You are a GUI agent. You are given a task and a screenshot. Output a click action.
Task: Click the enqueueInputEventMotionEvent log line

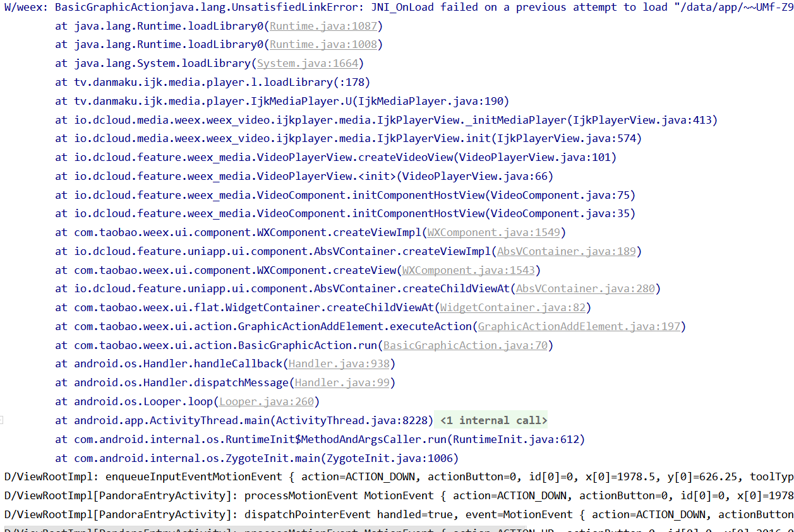[x=379, y=476]
